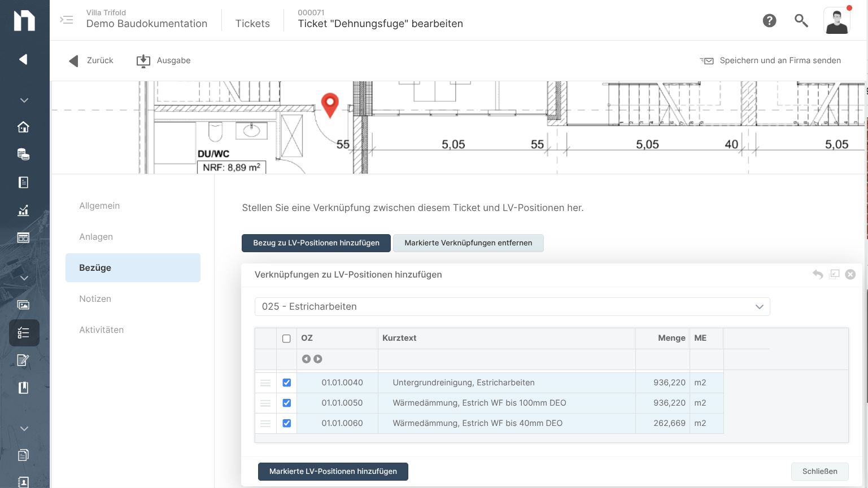This screenshot has height=488, width=868.
Task: Open the statistics chart icon
Action: [x=23, y=210]
